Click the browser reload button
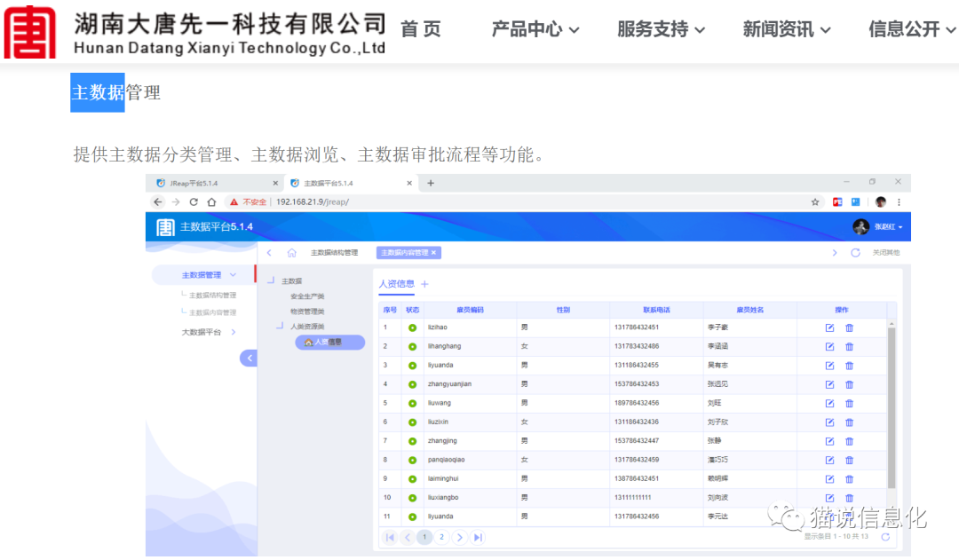Image resolution: width=959 pixels, height=560 pixels. click(x=194, y=201)
